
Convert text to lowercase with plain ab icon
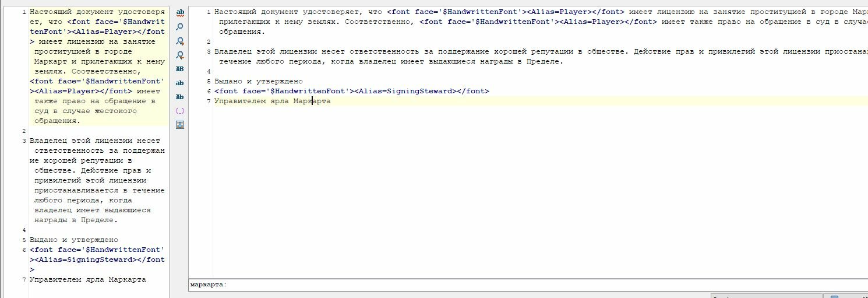(x=180, y=83)
